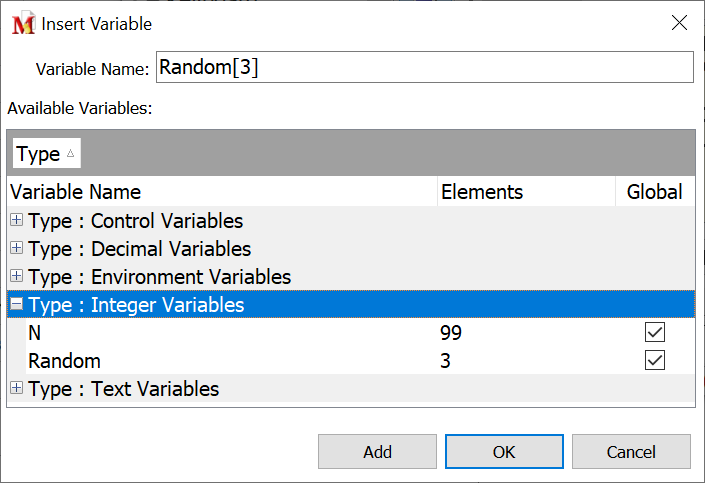Select the Type : Integer Variables header row
The height and width of the screenshot is (483, 705).
pos(300,305)
